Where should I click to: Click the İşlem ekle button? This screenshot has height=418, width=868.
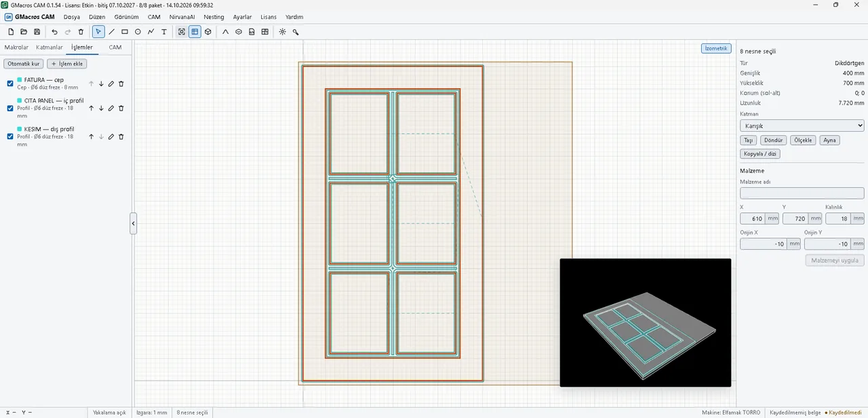tap(66, 64)
